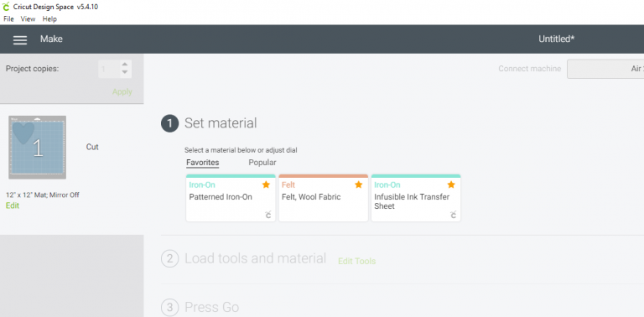Open the View menu
Image resolution: width=644 pixels, height=317 pixels.
tap(28, 19)
